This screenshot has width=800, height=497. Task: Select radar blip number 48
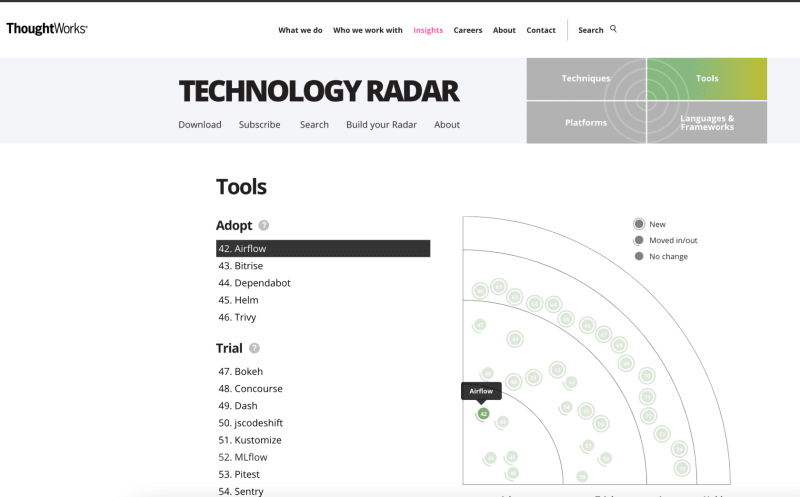point(488,374)
